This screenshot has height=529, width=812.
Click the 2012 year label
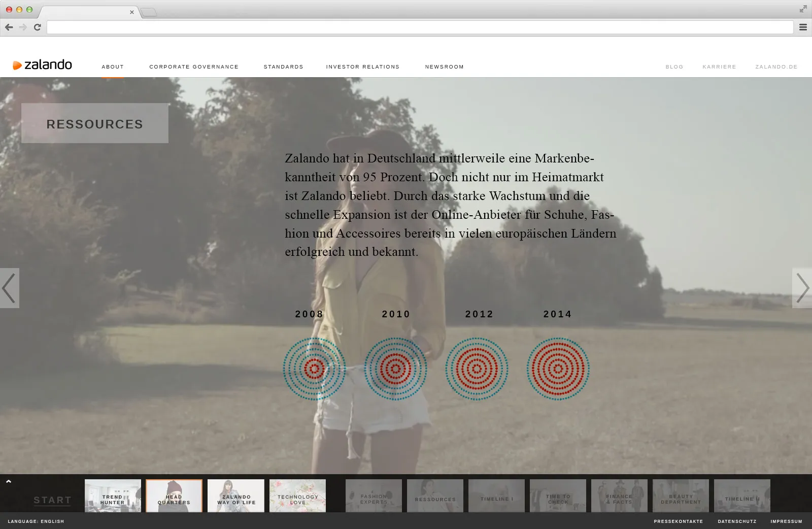tap(479, 314)
